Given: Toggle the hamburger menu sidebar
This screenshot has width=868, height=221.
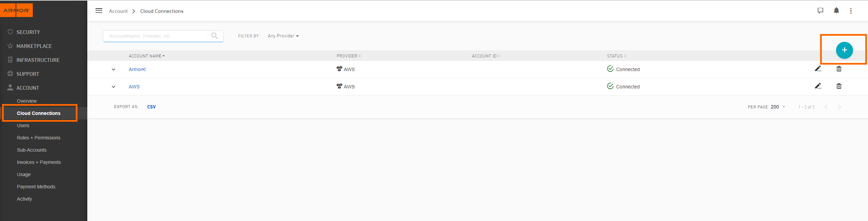Looking at the screenshot, I should tap(99, 11).
